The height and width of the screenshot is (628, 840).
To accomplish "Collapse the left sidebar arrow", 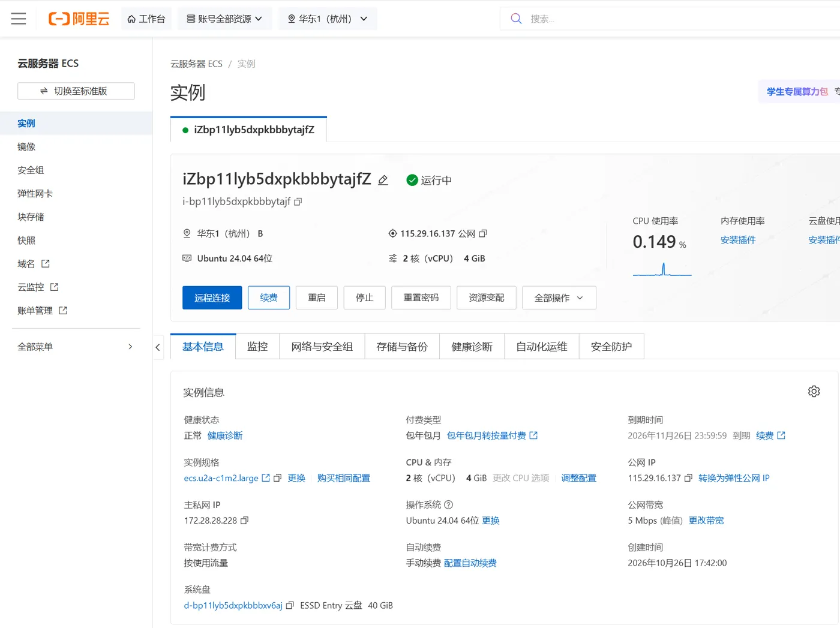I will (158, 347).
